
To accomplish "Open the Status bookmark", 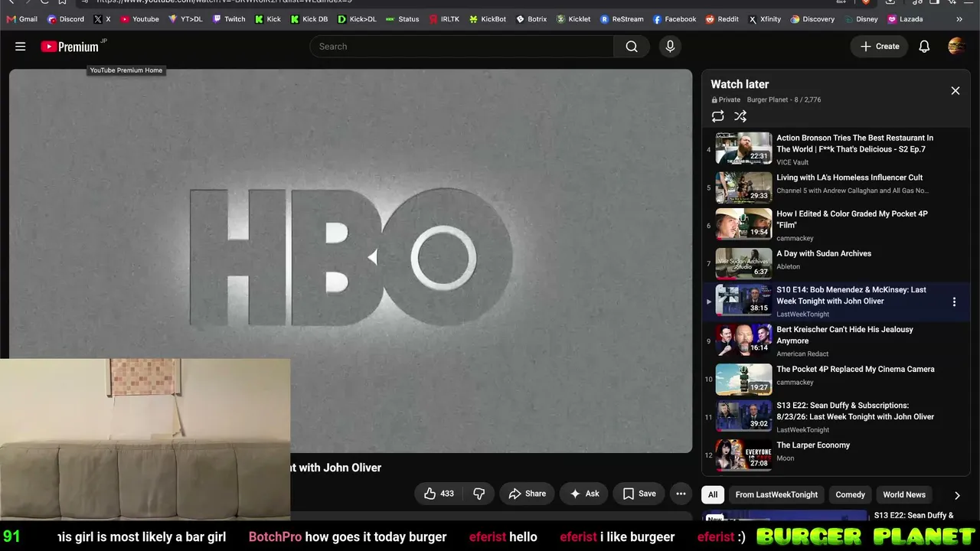I will (403, 19).
